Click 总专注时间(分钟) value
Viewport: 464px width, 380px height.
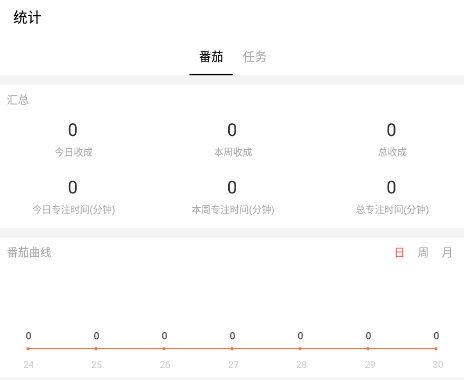pos(391,187)
